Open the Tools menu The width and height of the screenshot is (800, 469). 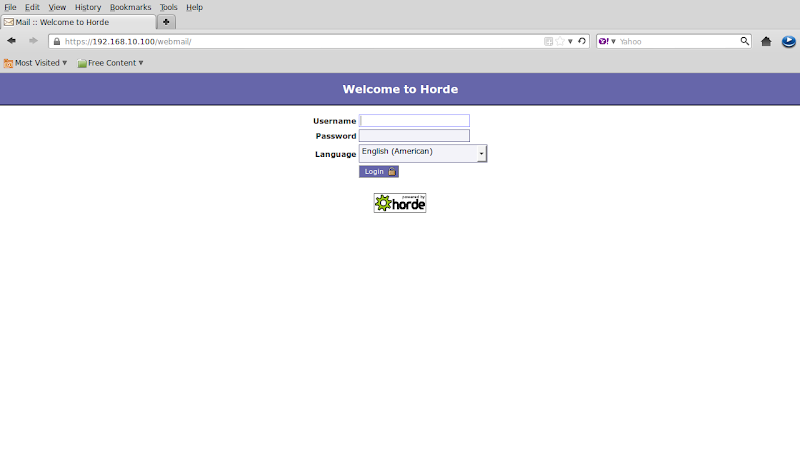pos(168,7)
